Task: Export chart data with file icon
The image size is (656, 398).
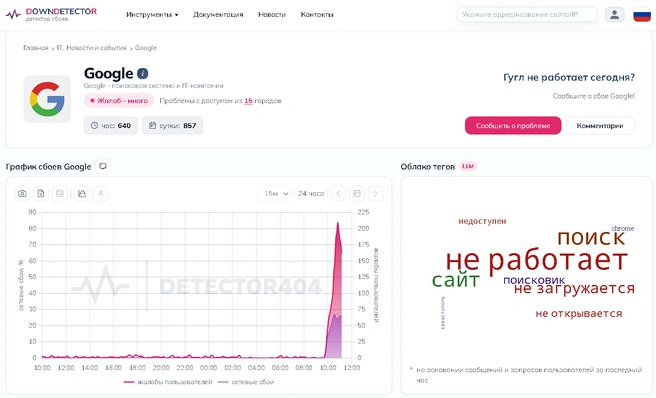Action: click(41, 193)
